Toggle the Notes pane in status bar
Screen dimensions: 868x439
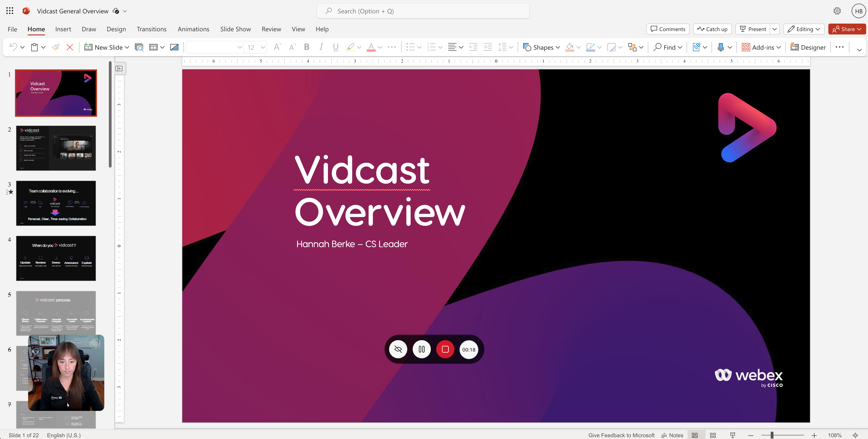[x=672, y=435]
